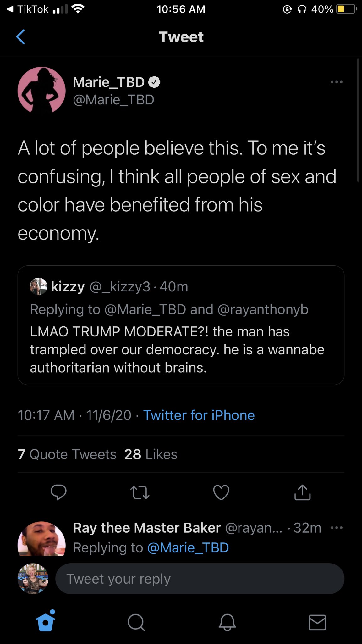The image size is (362, 644).
Task: View the 7 Quote Tweets
Action: [67, 454]
